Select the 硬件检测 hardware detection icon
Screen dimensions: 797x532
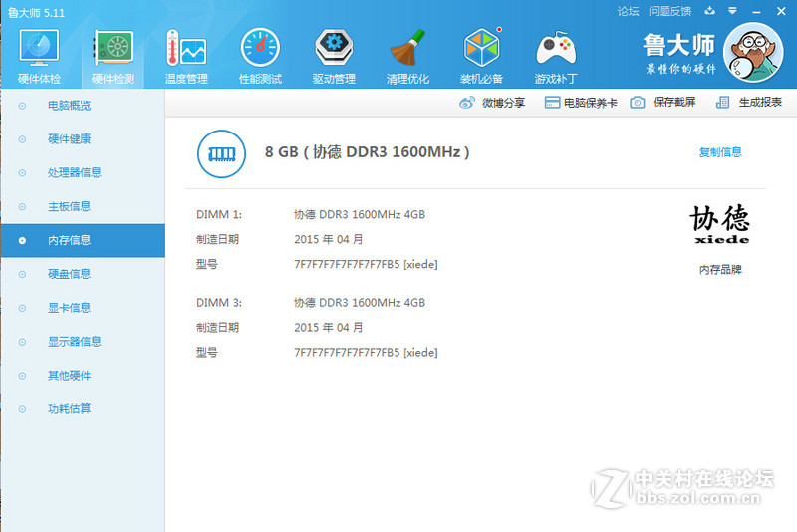tap(113, 47)
